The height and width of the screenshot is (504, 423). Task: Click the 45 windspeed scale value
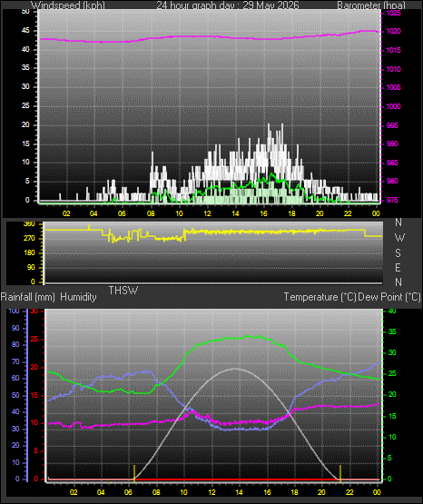(x=25, y=31)
